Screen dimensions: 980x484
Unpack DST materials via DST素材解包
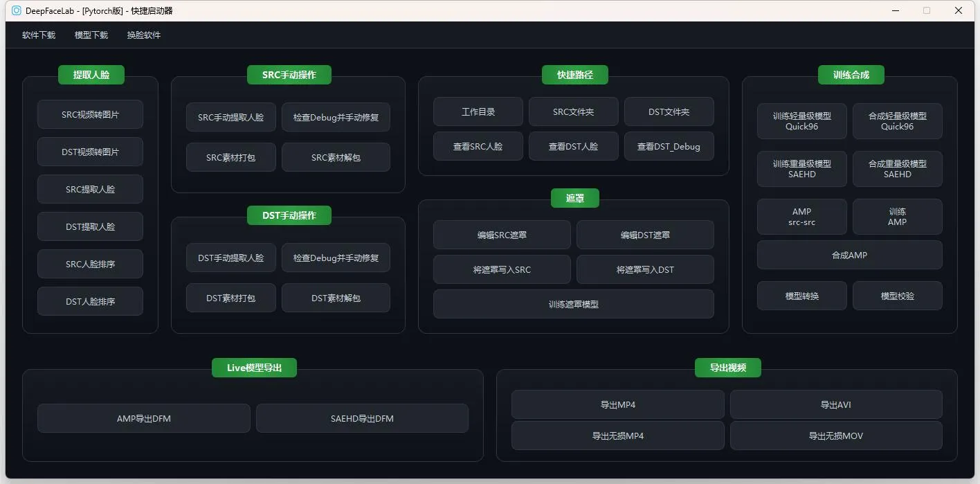tap(335, 298)
